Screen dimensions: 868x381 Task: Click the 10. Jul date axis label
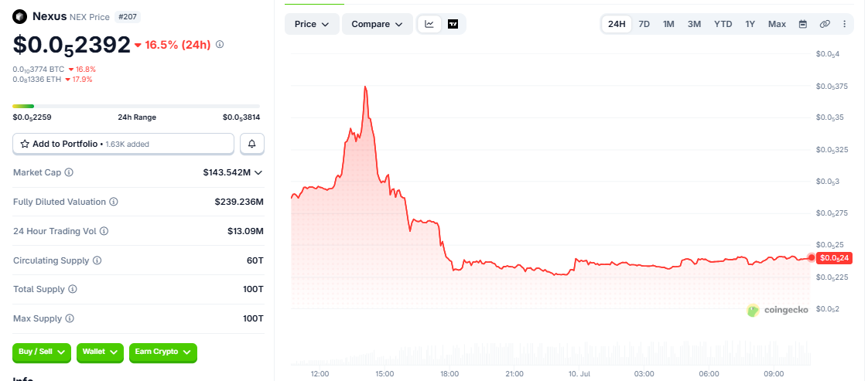point(579,374)
